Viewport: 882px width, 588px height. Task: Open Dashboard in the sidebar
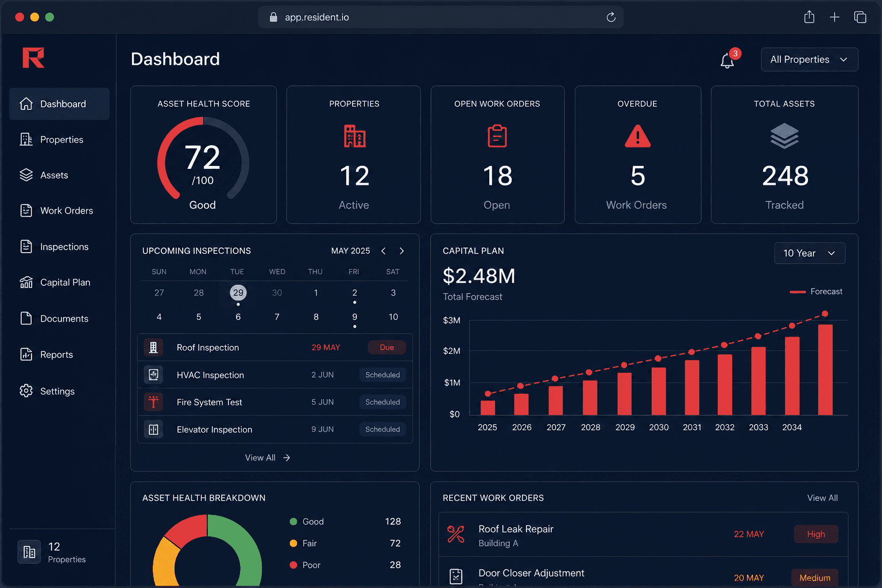pyautogui.click(x=59, y=104)
